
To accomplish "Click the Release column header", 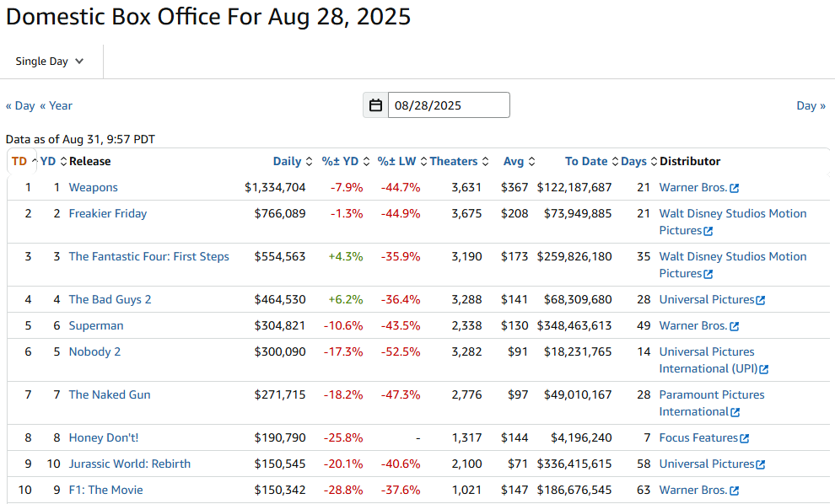I will pos(90,161).
